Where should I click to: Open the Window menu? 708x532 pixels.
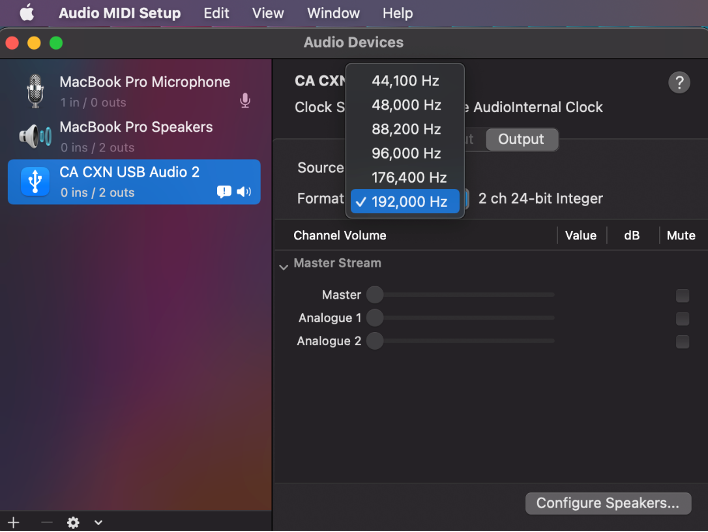coord(333,13)
